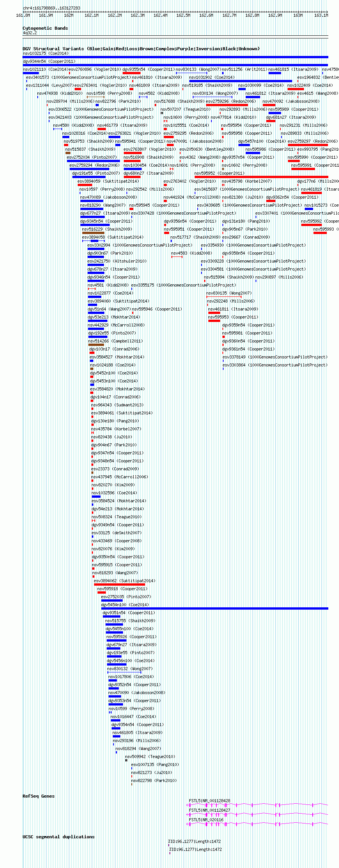The image size is (339, 868).
Task: Click the nsv822798 (Park2010) label
Action: pyautogui.click(x=154, y=780)
